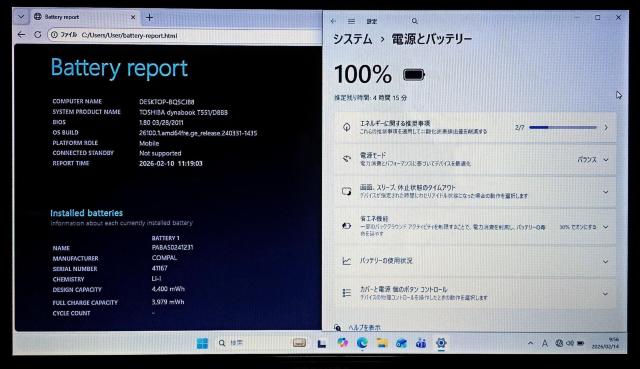
Task: Click the volume icon in the system tray
Action: [x=570, y=343]
